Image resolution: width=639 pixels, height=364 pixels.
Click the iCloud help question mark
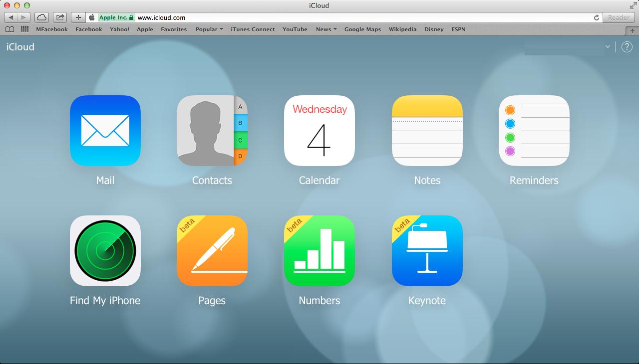[x=627, y=47]
